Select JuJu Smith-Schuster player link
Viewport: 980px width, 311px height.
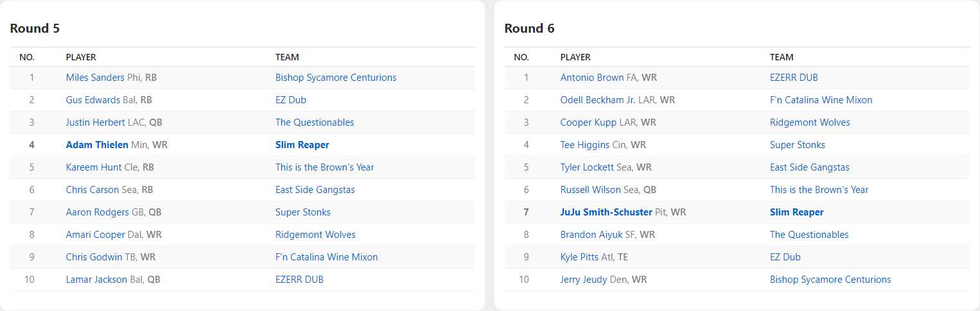point(606,212)
